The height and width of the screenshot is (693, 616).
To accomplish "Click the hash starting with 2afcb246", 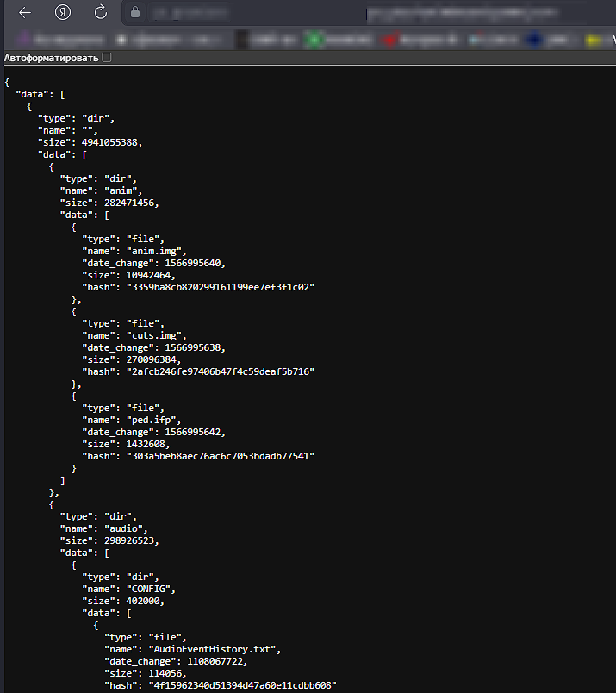I will click(220, 371).
